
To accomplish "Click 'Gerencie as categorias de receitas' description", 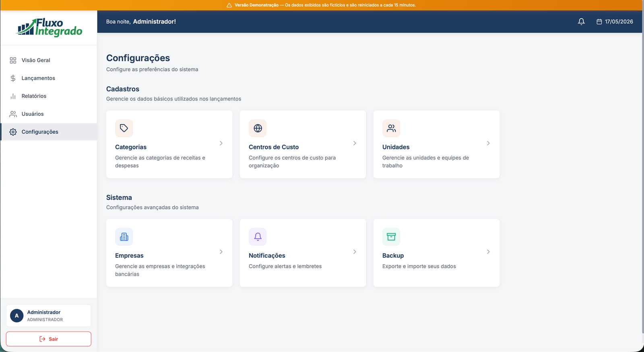I will pos(160,162).
